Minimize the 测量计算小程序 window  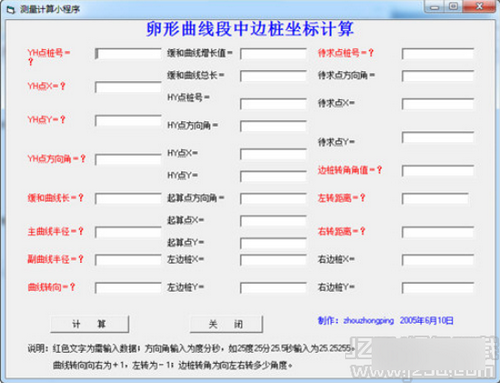tap(434, 7)
